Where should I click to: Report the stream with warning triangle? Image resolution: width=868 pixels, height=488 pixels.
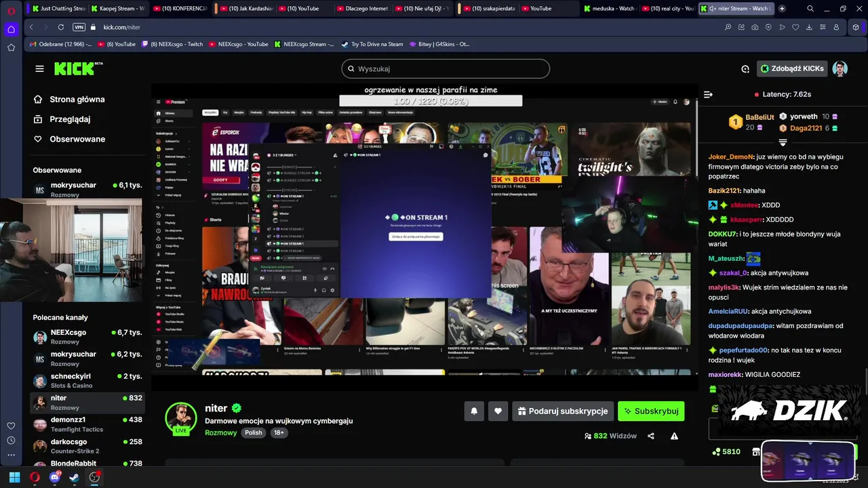click(674, 436)
